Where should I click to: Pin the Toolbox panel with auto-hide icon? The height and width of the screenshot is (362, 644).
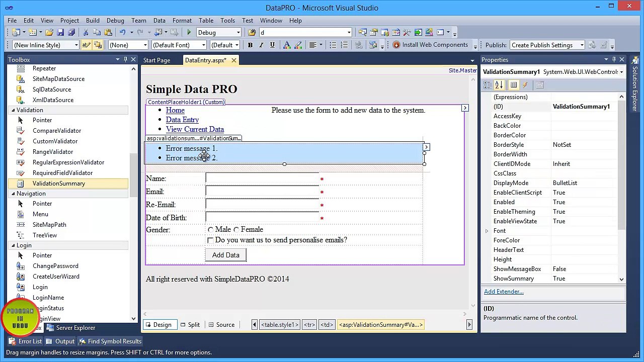click(x=125, y=60)
